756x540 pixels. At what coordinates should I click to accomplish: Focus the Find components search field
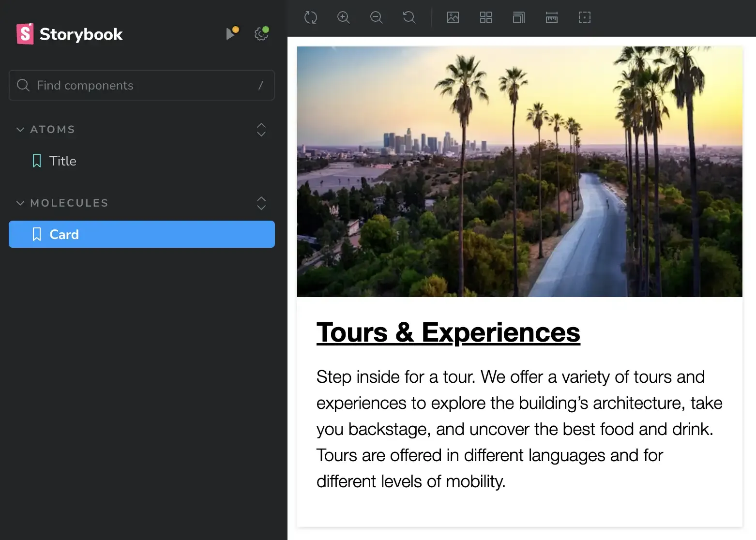point(141,85)
